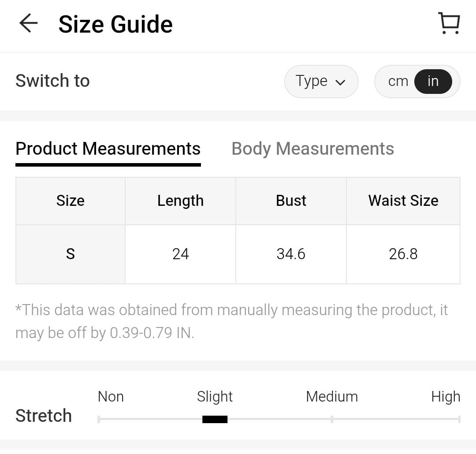Click the bust value 34.6 cell
Screen dimensions: 476x454
[291, 254]
